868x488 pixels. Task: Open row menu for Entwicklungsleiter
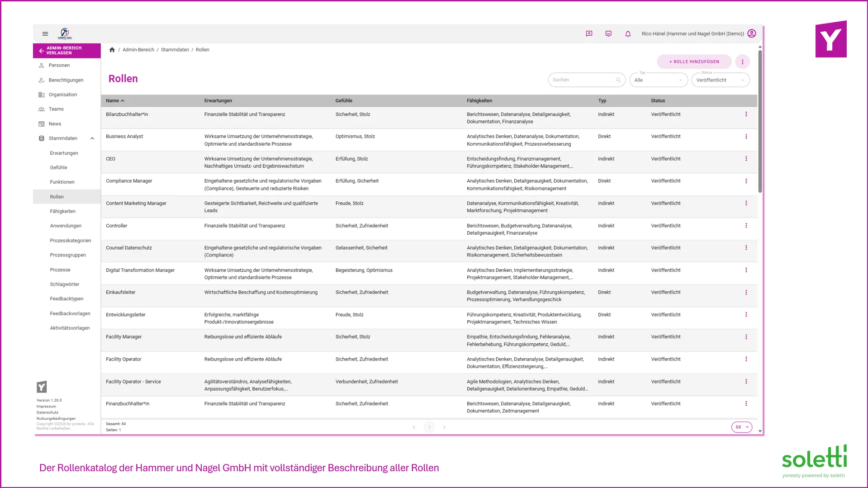click(x=746, y=315)
